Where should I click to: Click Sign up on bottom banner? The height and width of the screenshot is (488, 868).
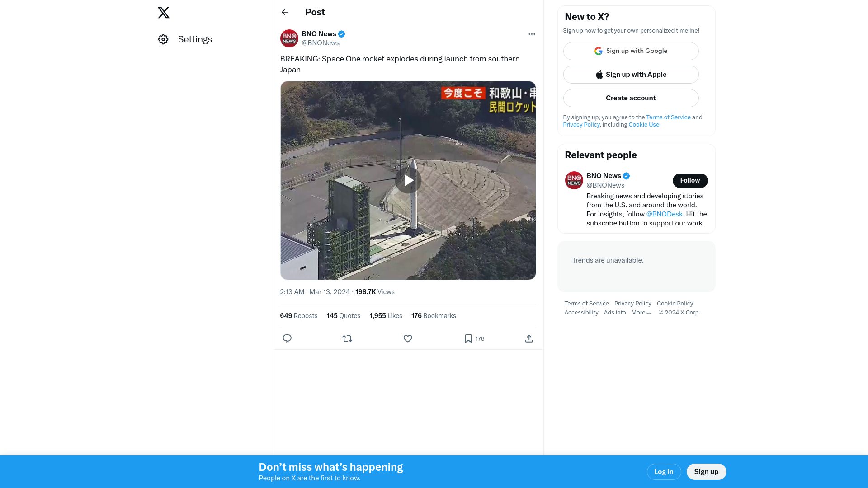coord(706,472)
